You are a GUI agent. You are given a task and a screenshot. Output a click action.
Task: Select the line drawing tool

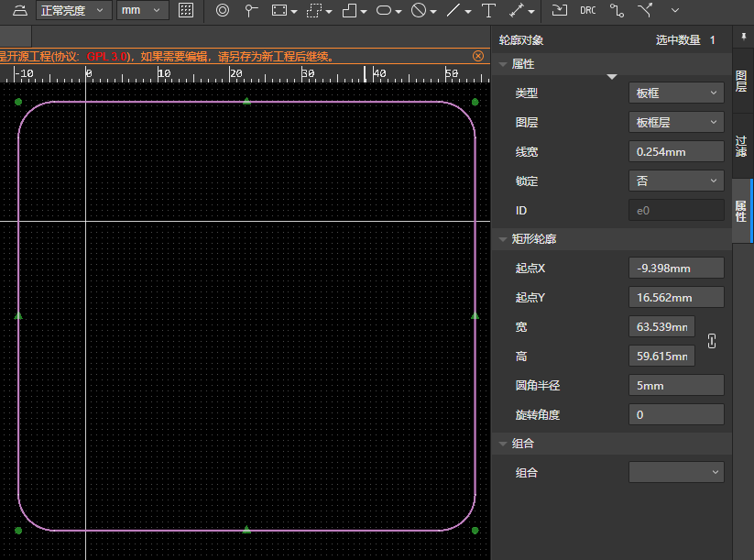coord(453,10)
